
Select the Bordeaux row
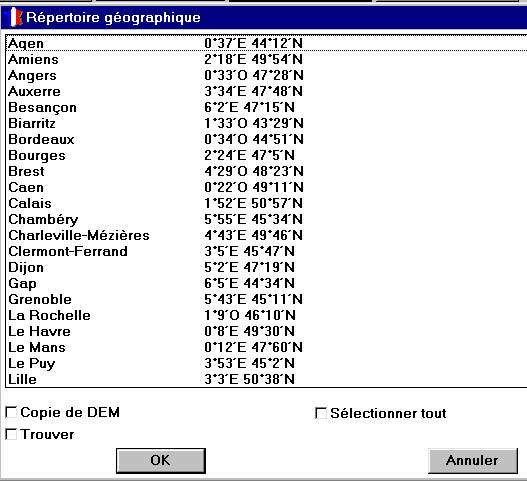pyautogui.click(x=266, y=139)
